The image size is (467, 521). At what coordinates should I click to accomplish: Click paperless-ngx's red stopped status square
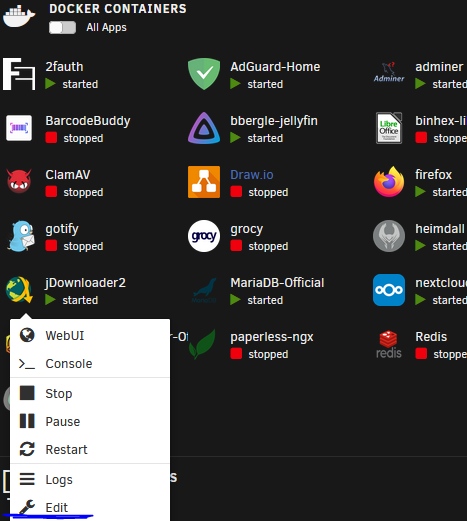pyautogui.click(x=236, y=354)
